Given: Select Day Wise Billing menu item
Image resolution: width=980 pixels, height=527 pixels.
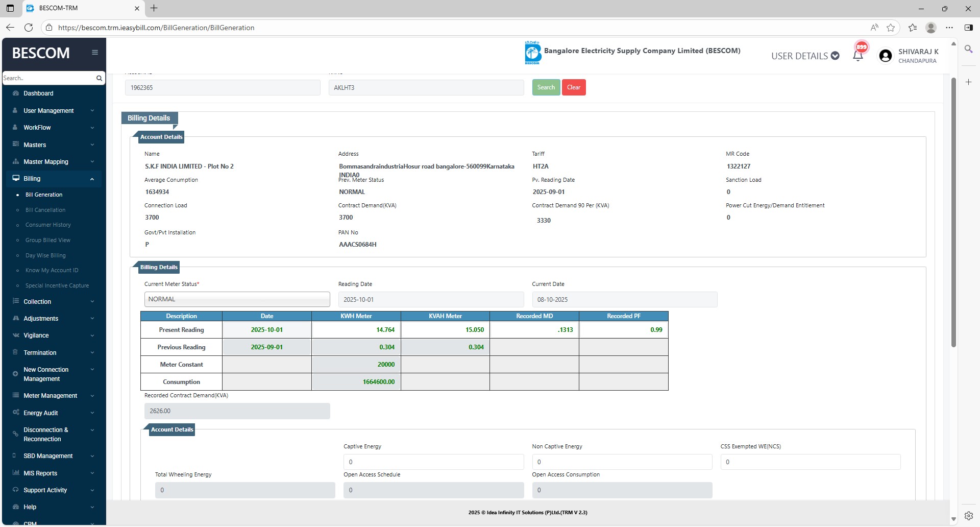Looking at the screenshot, I should point(45,255).
